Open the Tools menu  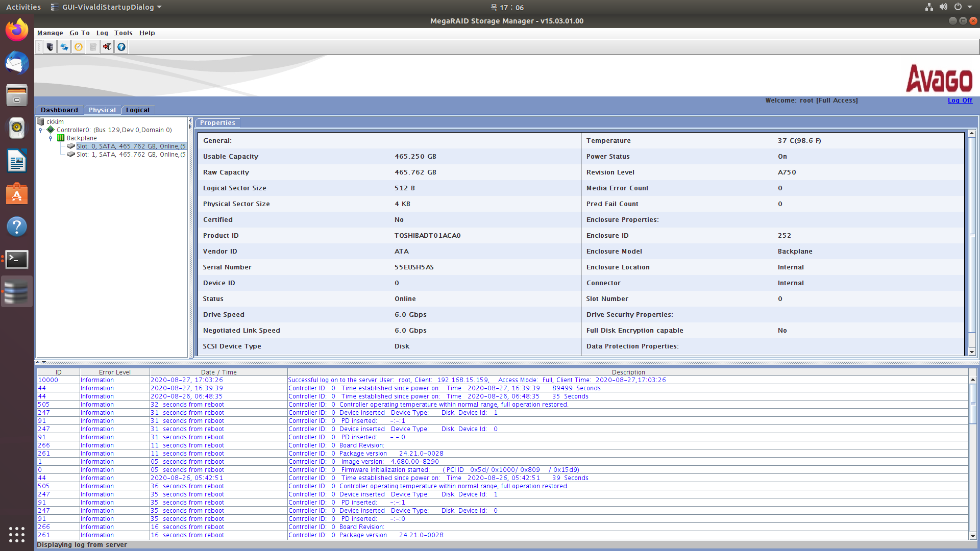tap(123, 33)
